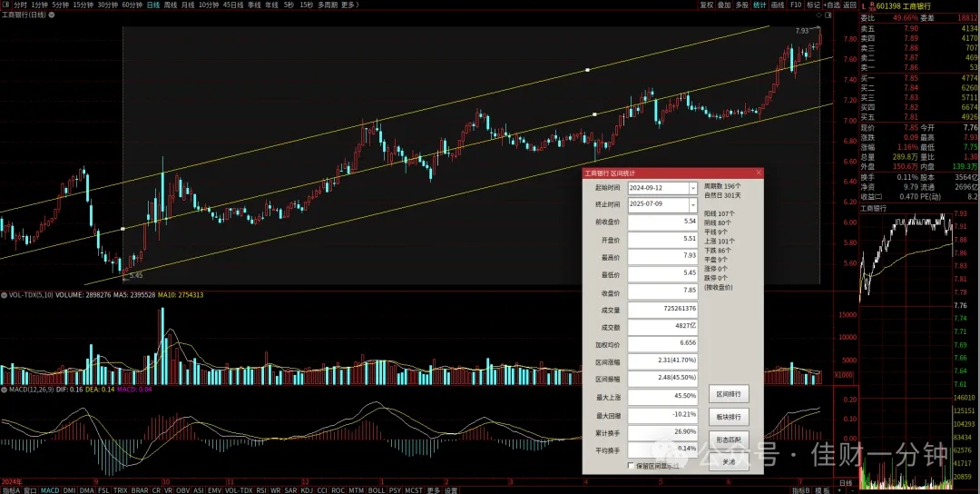Expand the 起始时间 date dropdown
The width and height of the screenshot is (980, 494).
click(x=692, y=188)
